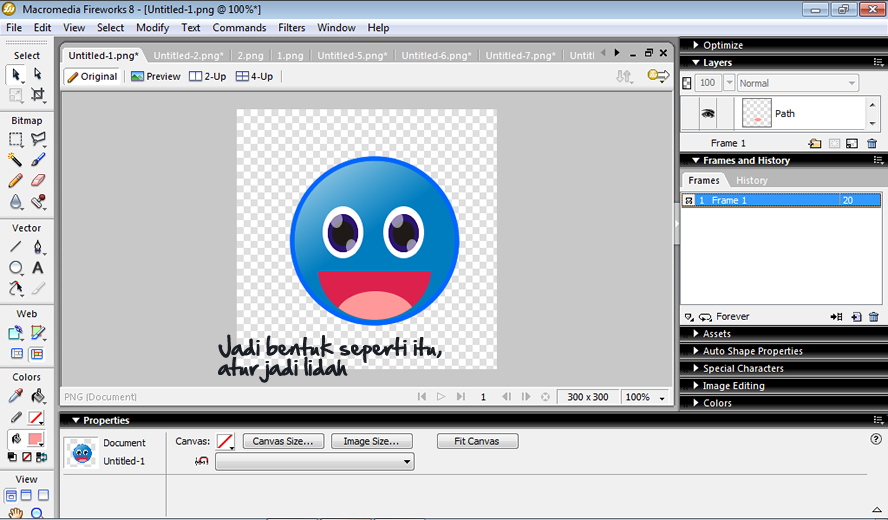Screen dimensions: 888x520
Task: Click the Image Size button
Action: [x=372, y=441]
